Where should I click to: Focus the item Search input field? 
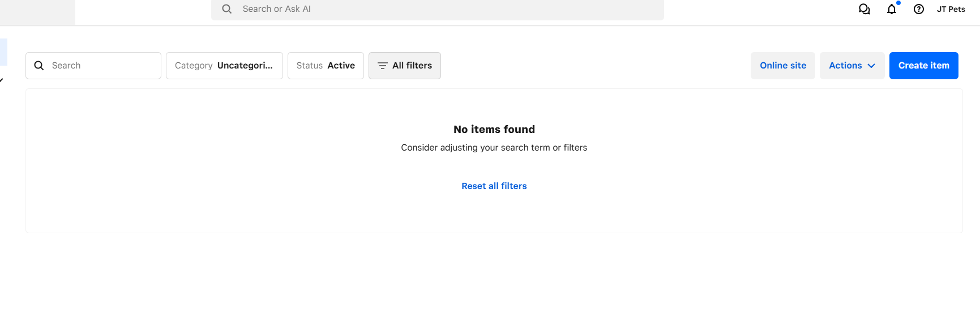[x=93, y=66]
